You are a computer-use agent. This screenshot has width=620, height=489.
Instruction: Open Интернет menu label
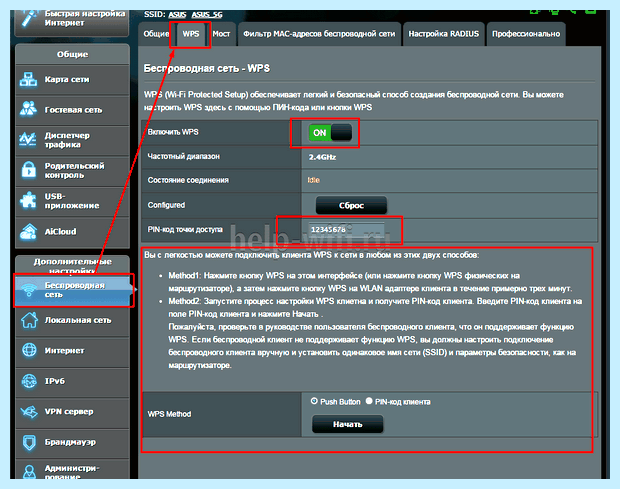[64, 351]
